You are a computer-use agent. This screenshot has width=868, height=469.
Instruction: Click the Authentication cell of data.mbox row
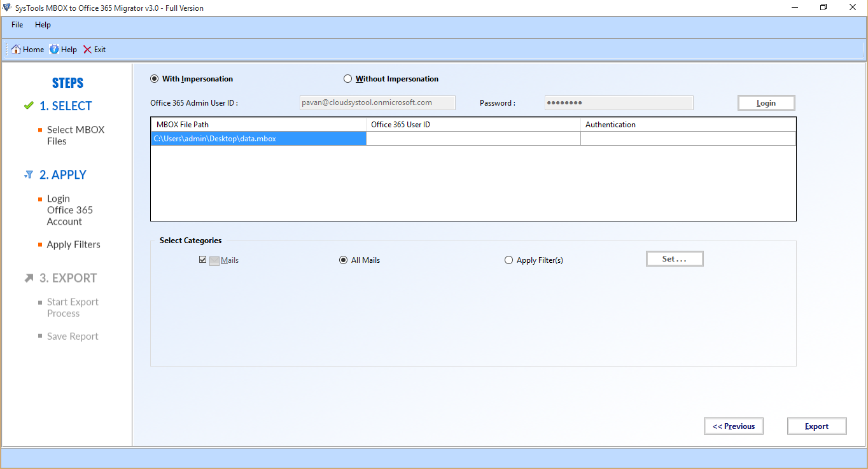tap(688, 138)
